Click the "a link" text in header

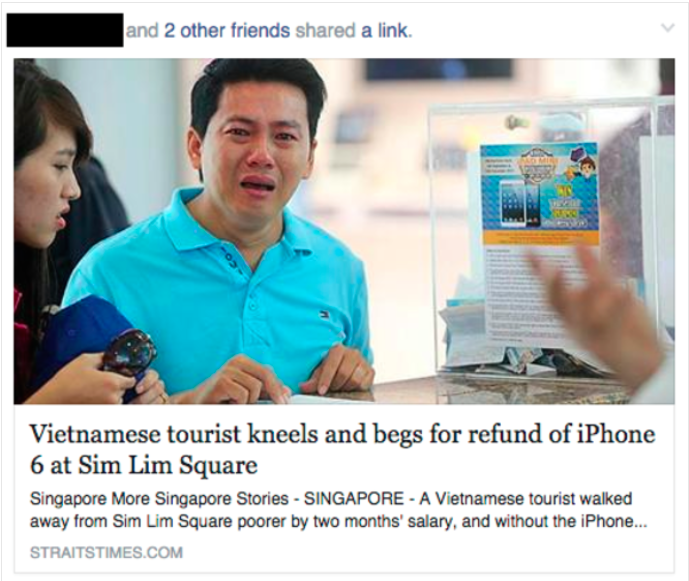385,30
